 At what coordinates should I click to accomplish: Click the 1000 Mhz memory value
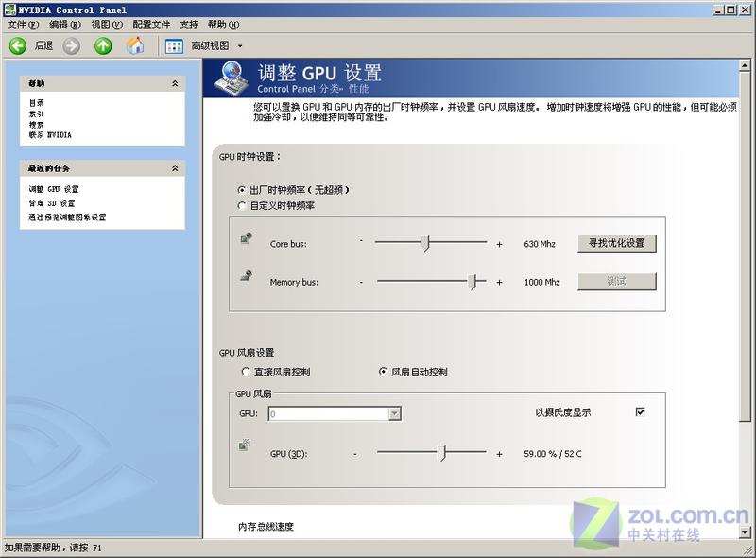click(541, 283)
